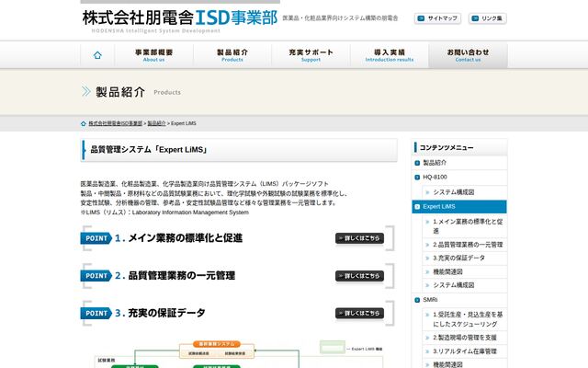Image resolution: width=588 pixels, height=368 pixels.
Task: Click the POINT badge of item 2
Action: [x=96, y=276]
